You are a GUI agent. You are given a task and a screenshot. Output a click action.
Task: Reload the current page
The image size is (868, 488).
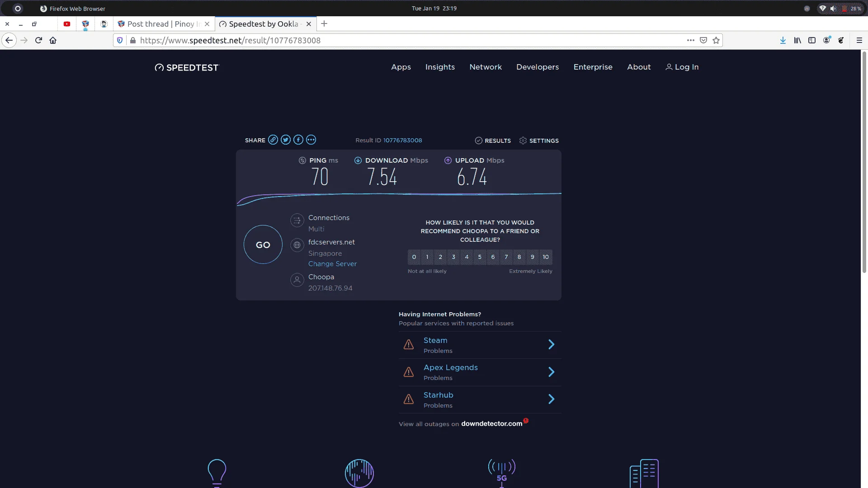click(x=38, y=40)
